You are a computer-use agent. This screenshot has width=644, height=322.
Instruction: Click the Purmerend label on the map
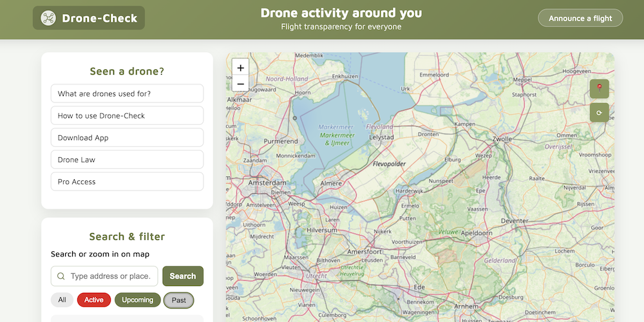point(281,141)
